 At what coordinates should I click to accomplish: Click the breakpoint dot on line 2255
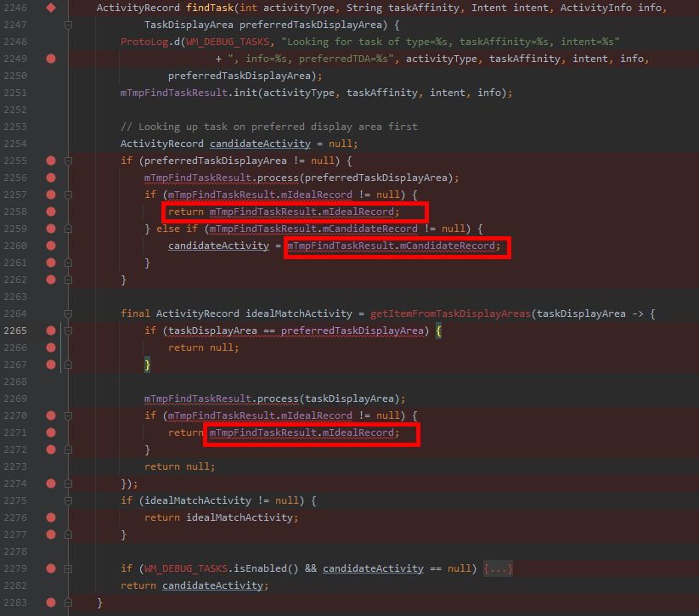click(x=51, y=161)
